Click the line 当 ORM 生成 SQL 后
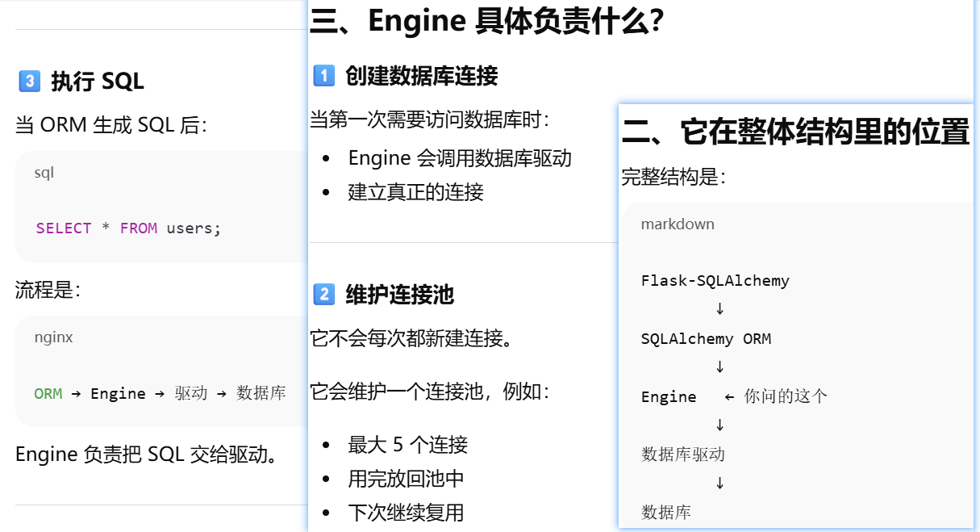This screenshot has height=532, width=980. [x=111, y=125]
